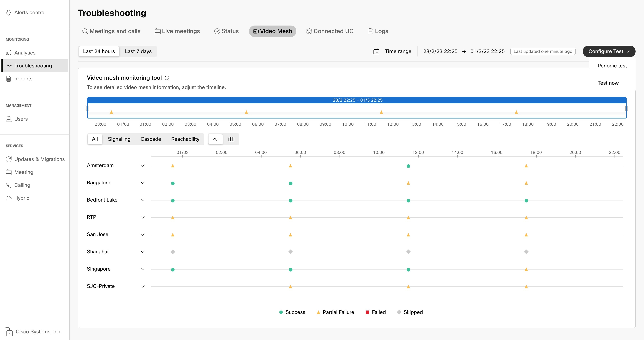Screen dimensions: 644x340
Task: Click the left handle of timeline range slider
Action: (x=87, y=108)
